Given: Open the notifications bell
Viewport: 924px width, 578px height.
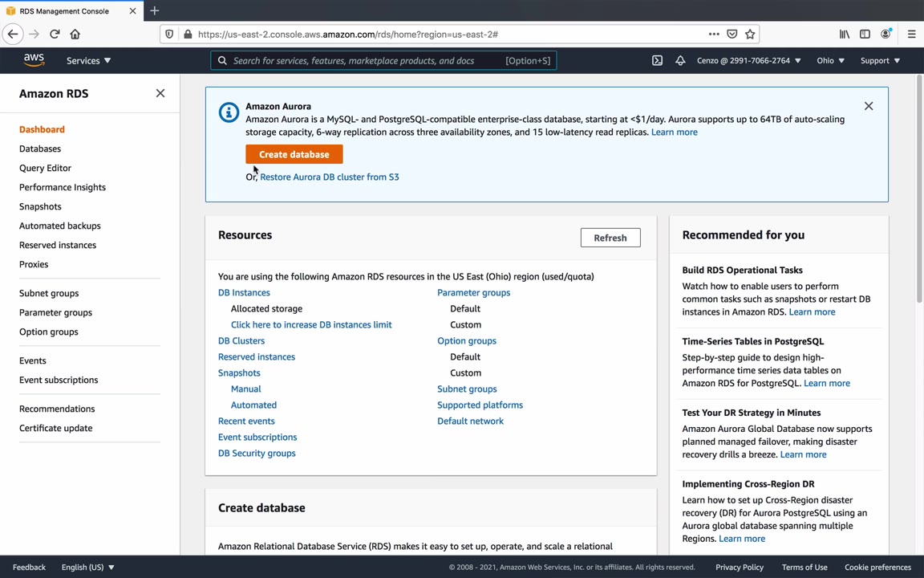Looking at the screenshot, I should [x=680, y=60].
